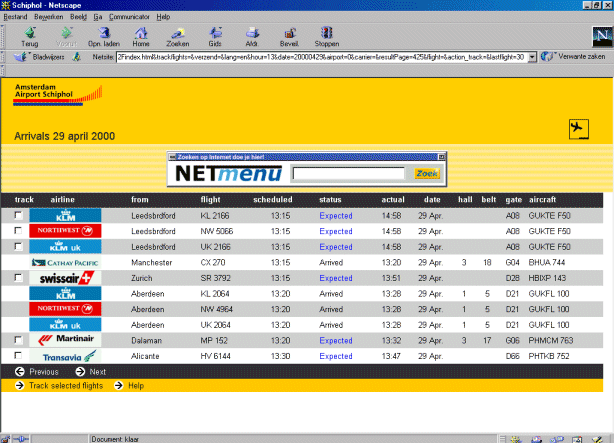614x443 pixels.
Task: Click origin Manchester cell
Action: pyautogui.click(x=152, y=262)
